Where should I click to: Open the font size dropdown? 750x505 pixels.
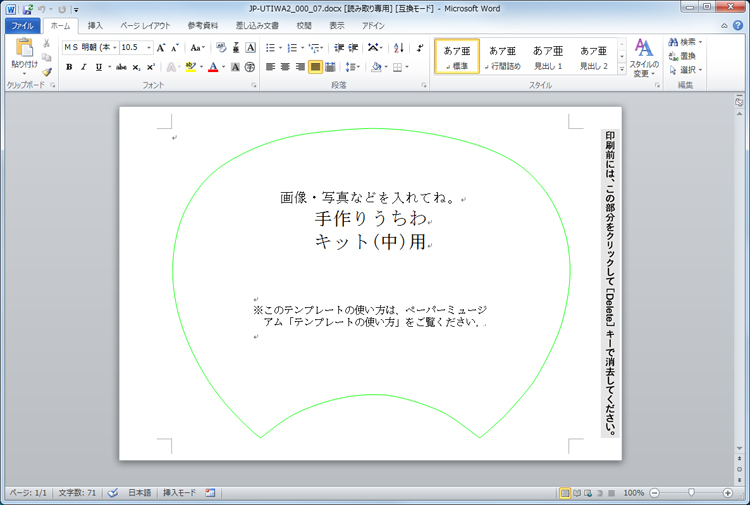click(x=149, y=47)
